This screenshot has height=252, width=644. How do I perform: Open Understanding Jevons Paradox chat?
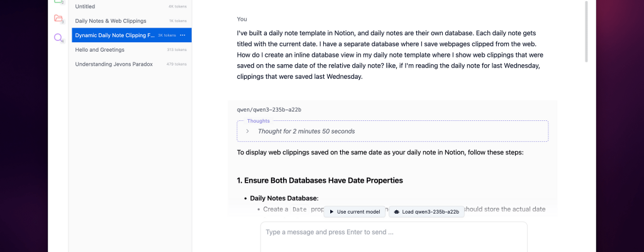tap(114, 64)
